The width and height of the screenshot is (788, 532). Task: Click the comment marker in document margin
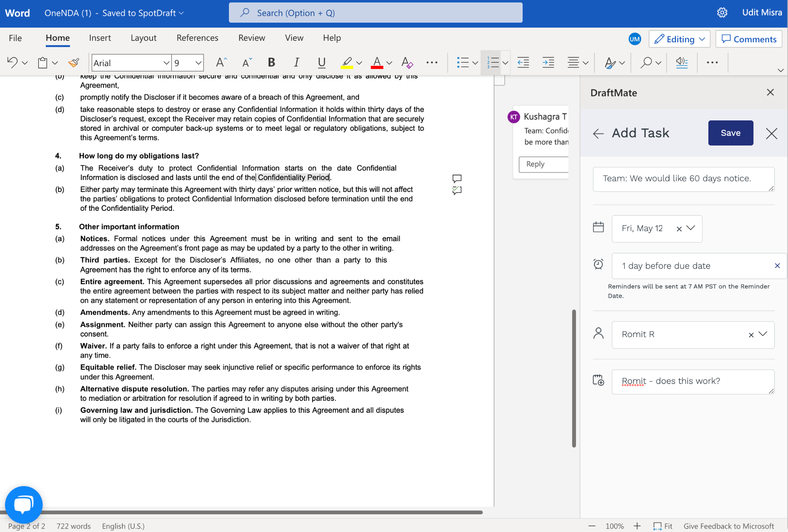[x=457, y=178]
